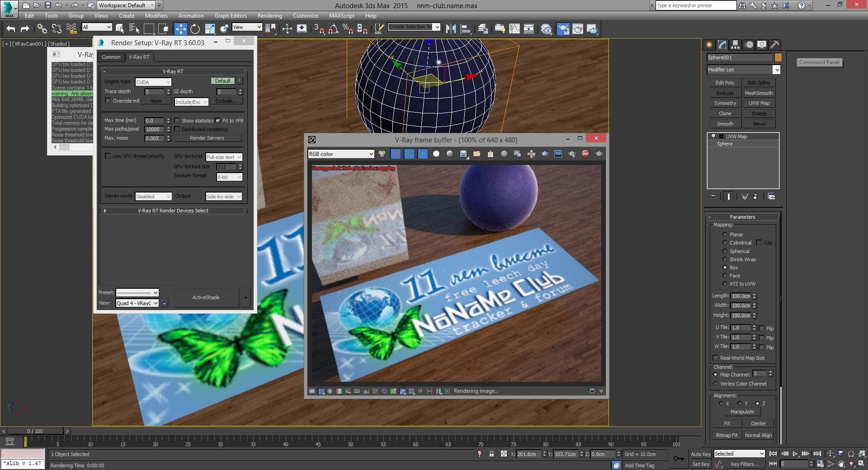Toggle green channel in frame buffer

point(410,154)
